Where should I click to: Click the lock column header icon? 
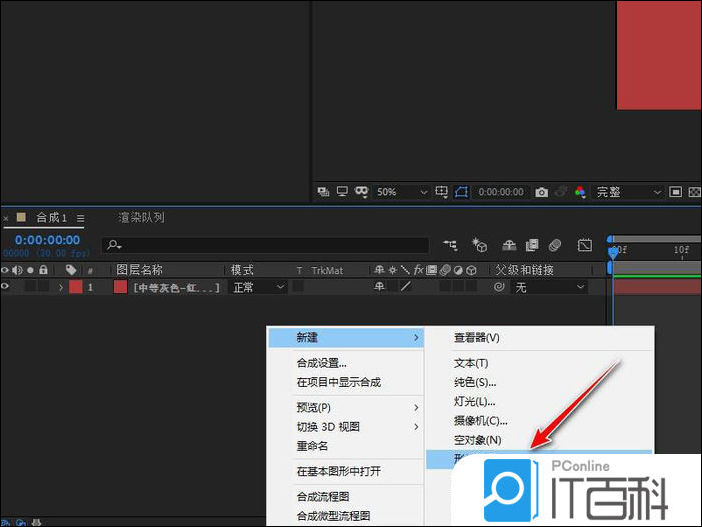[43, 270]
